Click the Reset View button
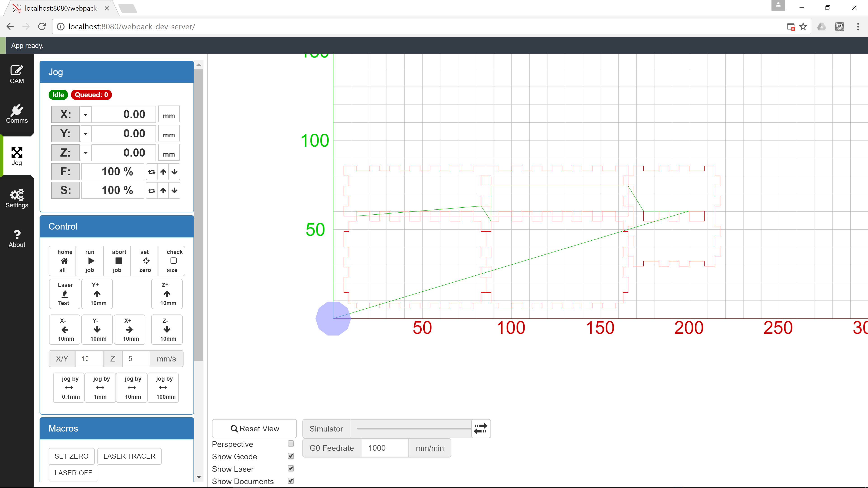This screenshot has width=868, height=488. (254, 428)
